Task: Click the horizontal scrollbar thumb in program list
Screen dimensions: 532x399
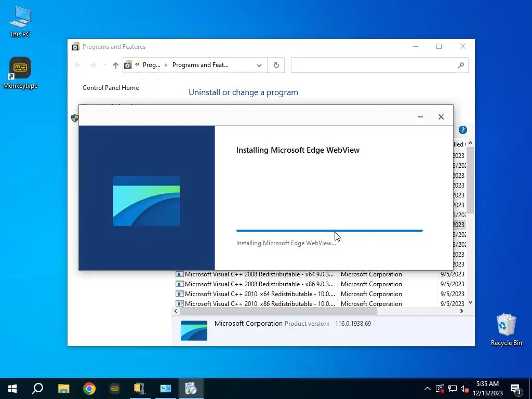Action: 278,311
